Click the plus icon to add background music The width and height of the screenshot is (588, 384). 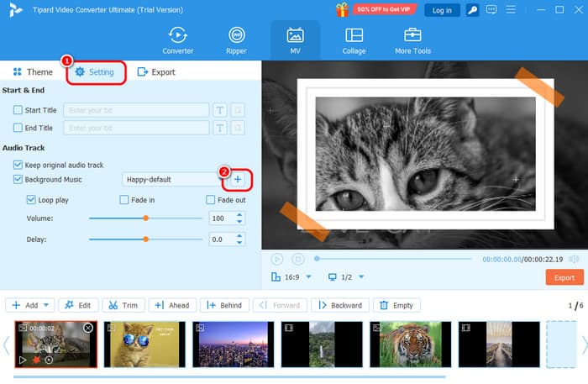[x=238, y=179]
